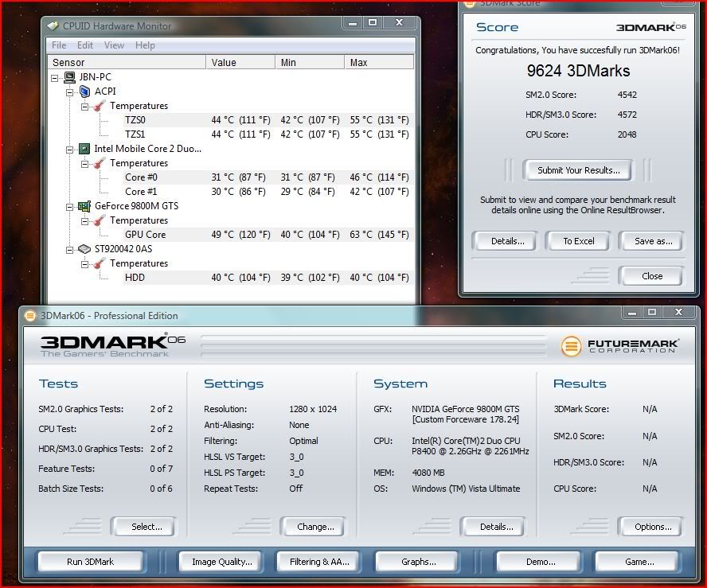Click Change button under Settings
This screenshot has width=707, height=588.
click(314, 527)
